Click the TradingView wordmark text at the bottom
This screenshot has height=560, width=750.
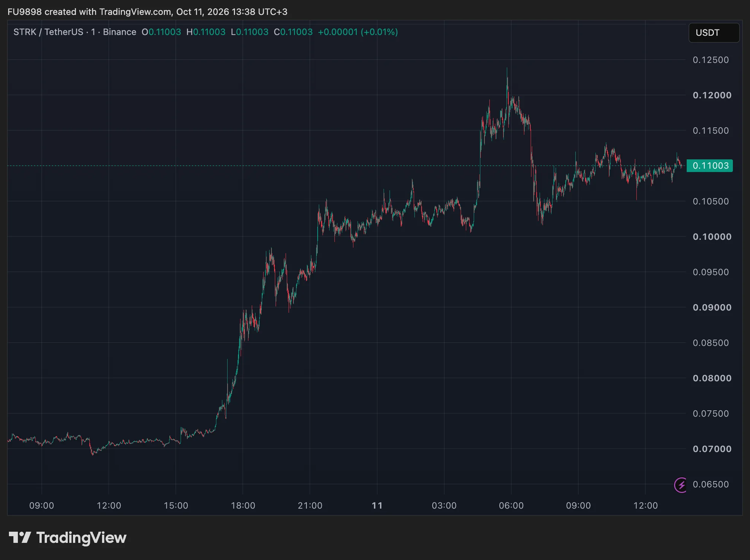81,538
